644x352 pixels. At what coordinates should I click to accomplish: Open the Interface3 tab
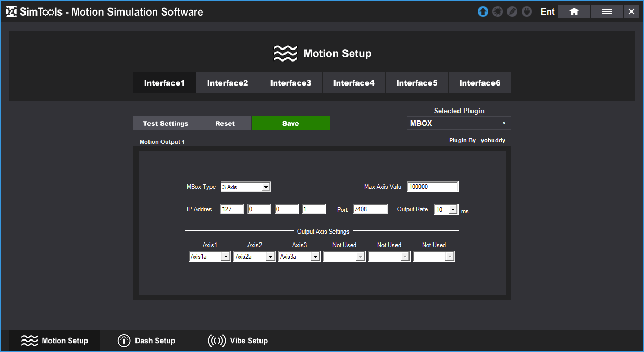click(x=291, y=83)
